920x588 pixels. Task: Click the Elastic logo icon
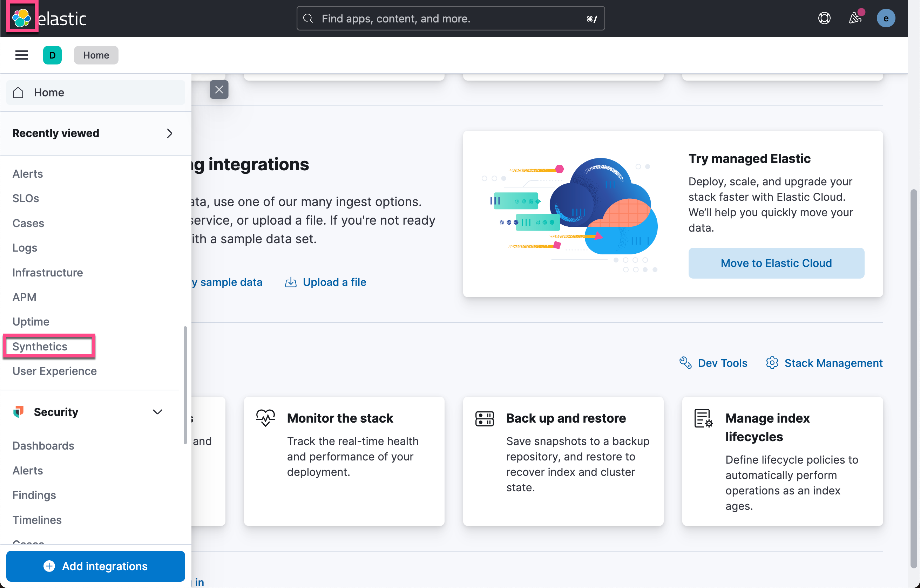point(21,18)
